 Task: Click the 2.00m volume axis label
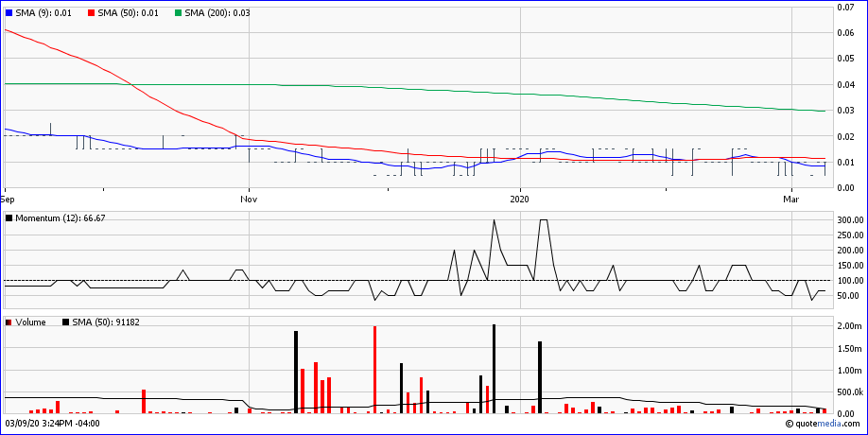(x=850, y=326)
